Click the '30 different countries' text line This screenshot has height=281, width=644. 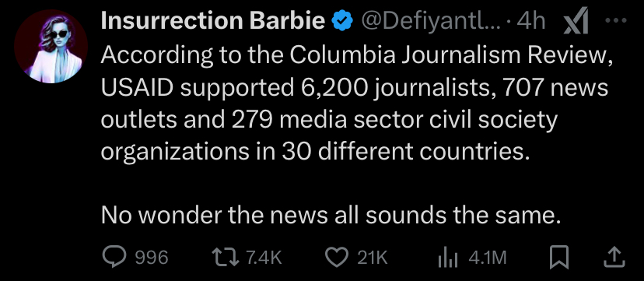(315, 152)
